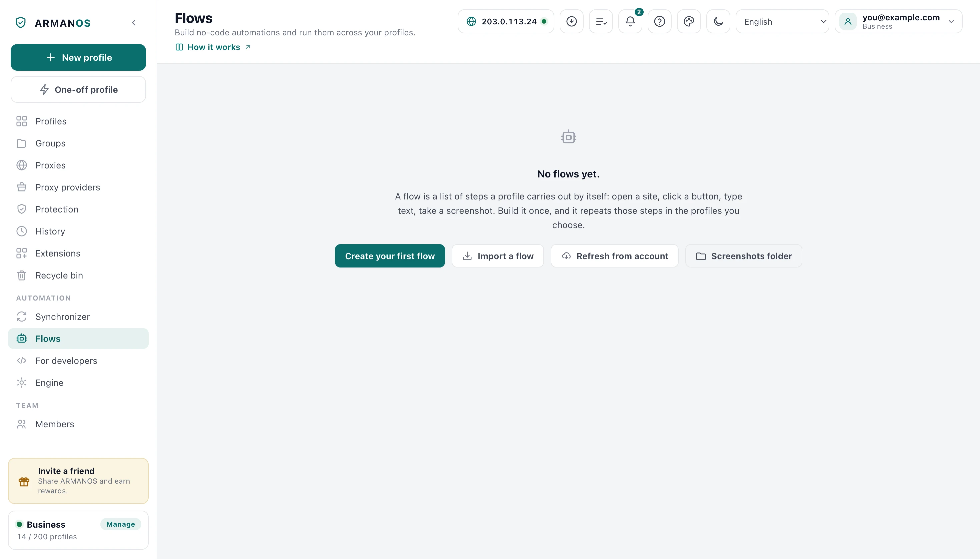The width and height of the screenshot is (980, 559).
Task: Click the New profile button
Action: tap(78, 57)
